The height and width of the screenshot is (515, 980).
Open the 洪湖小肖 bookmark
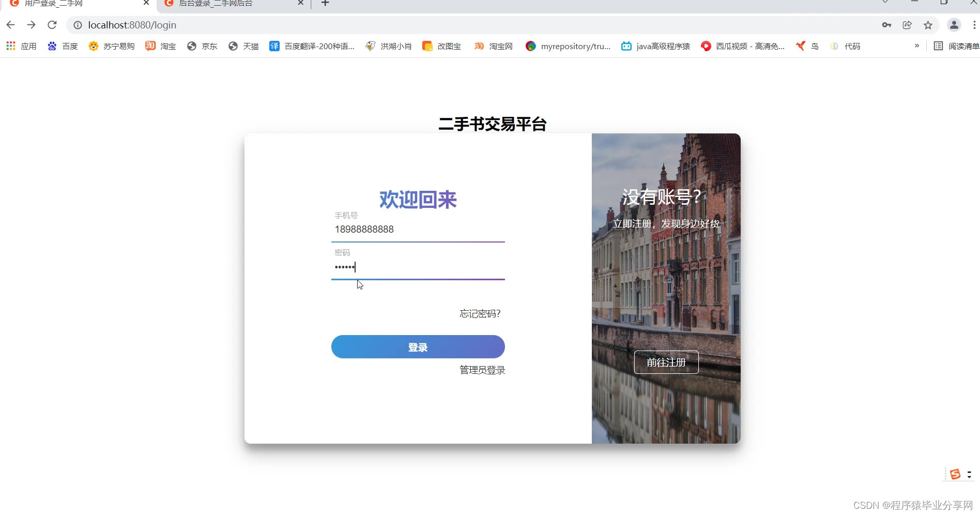[x=388, y=46]
